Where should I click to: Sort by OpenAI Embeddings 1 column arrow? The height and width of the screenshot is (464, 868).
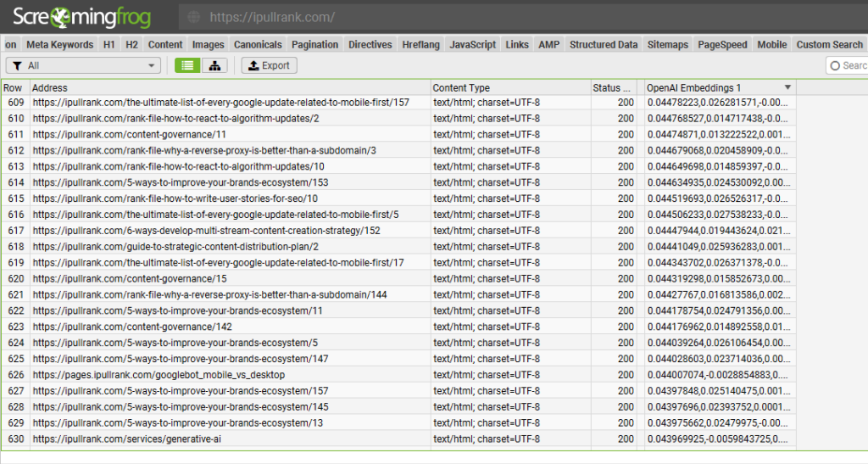pyautogui.click(x=787, y=87)
